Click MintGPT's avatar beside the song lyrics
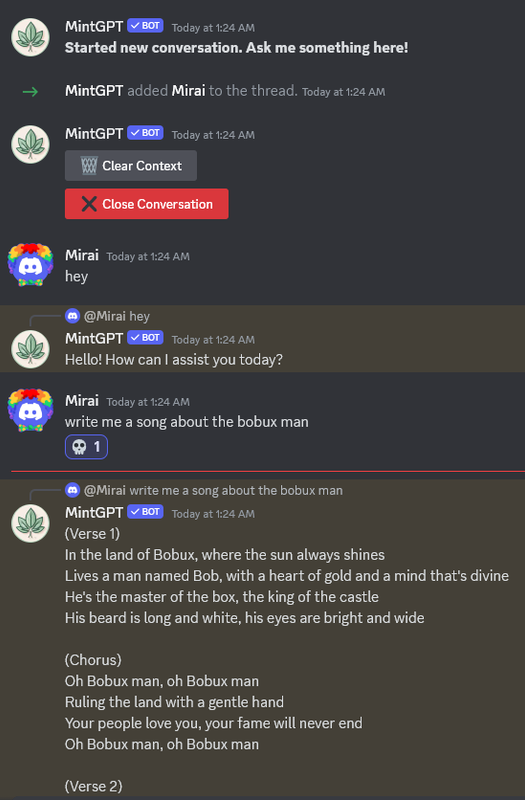 point(31,523)
